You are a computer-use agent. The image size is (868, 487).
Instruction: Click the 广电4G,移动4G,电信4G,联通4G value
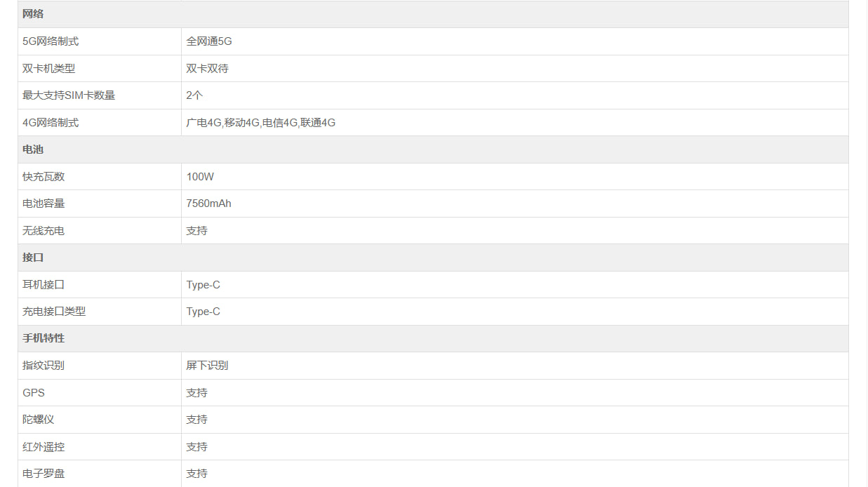pos(260,123)
